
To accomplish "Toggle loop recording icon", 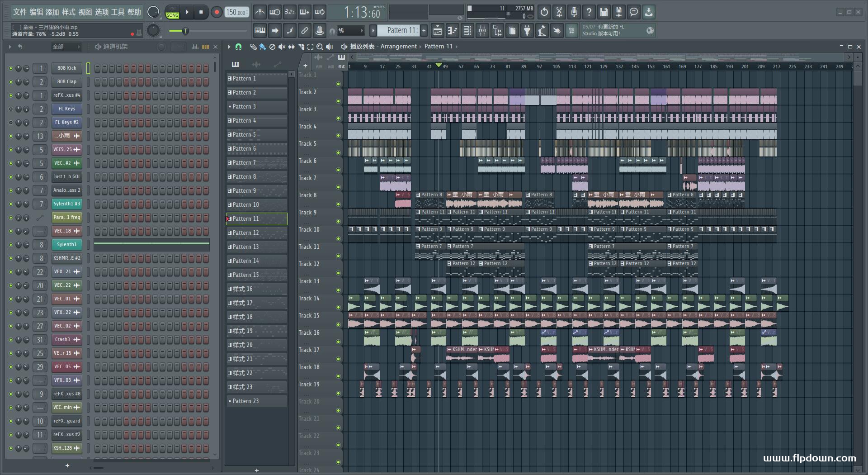I will click(320, 12).
